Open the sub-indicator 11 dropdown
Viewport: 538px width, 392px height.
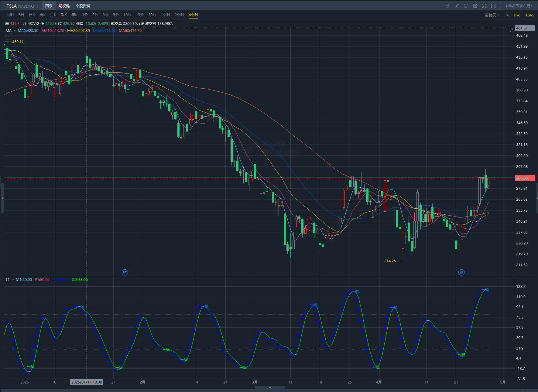(13, 280)
